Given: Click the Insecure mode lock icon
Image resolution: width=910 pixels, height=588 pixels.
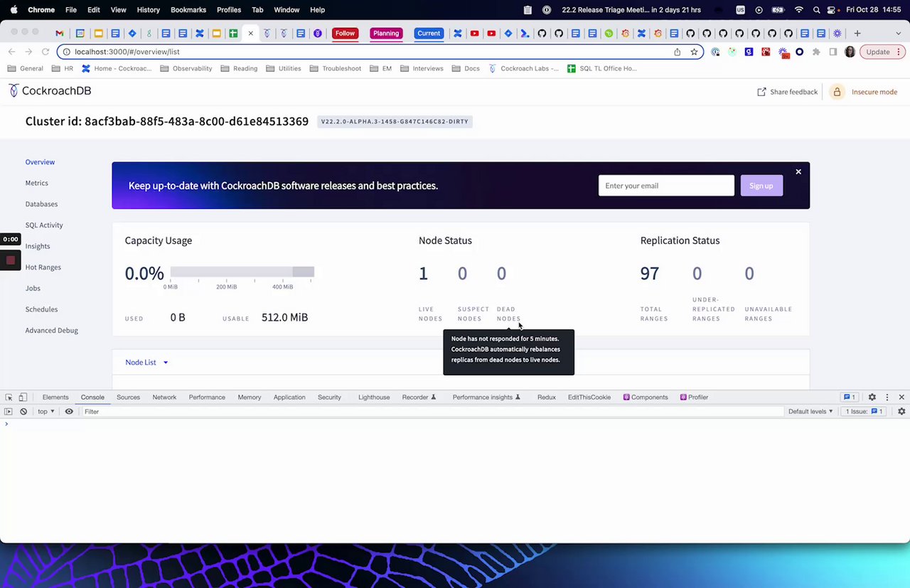Looking at the screenshot, I should [x=837, y=92].
